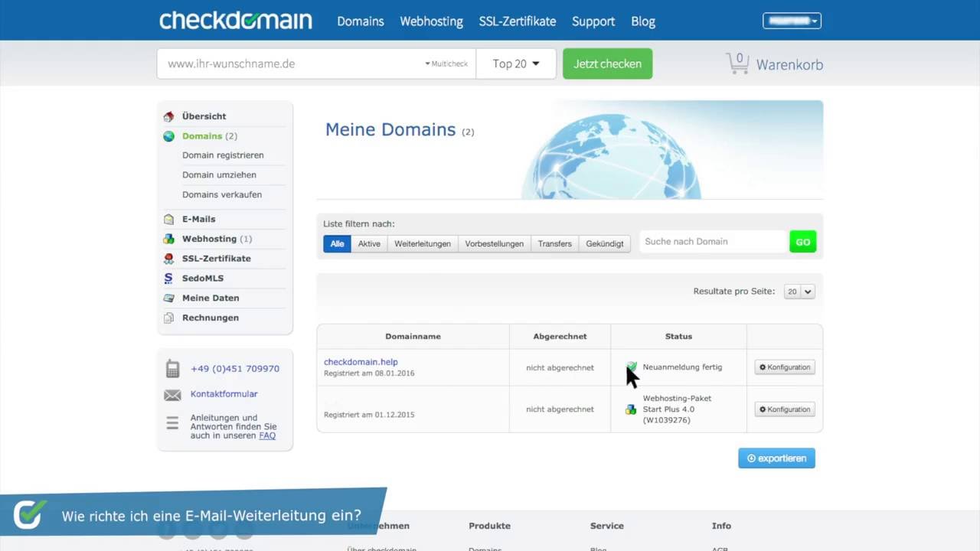Open the user account dropdown in header

pos(792,21)
